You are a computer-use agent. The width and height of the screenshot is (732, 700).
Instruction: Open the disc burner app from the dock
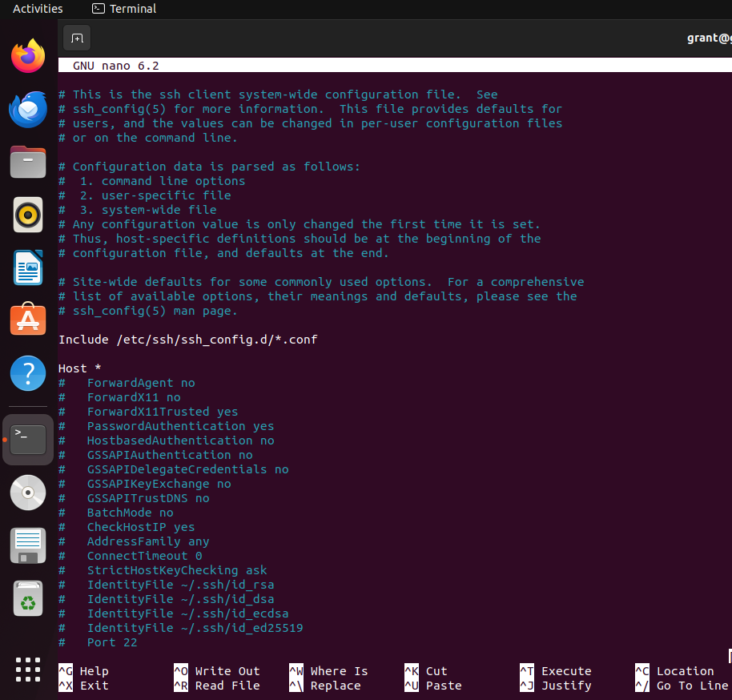tap(28, 493)
